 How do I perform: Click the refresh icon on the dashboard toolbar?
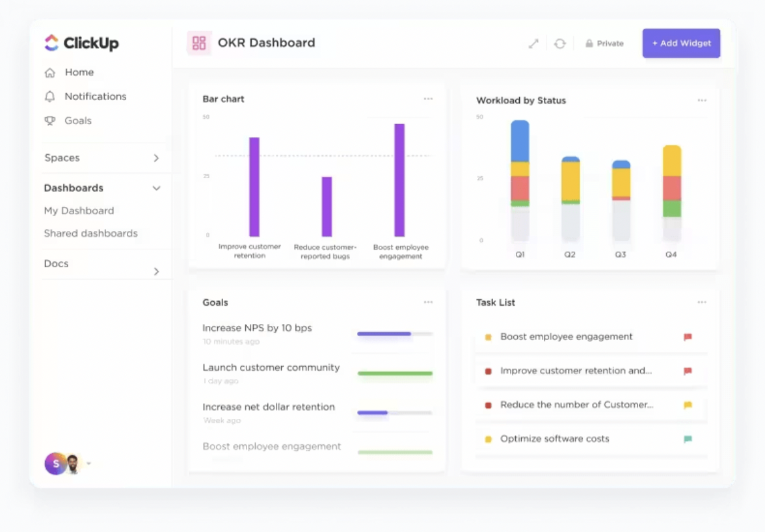pyautogui.click(x=560, y=43)
